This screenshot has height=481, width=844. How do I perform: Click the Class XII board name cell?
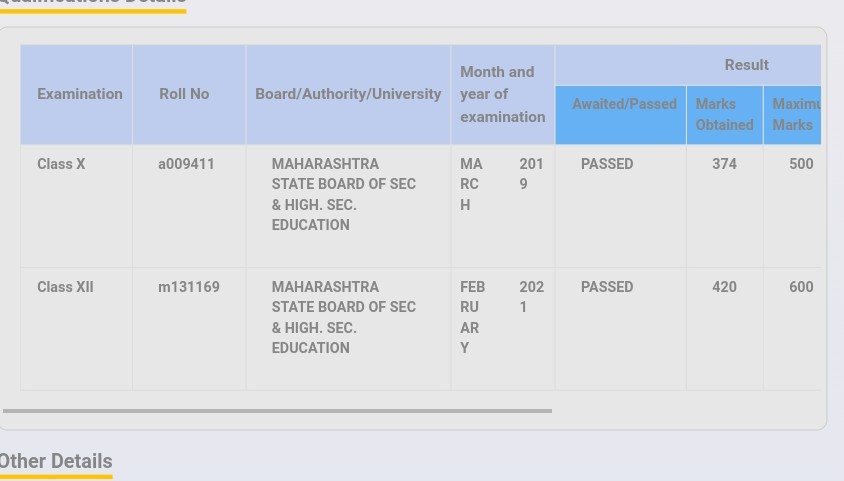[343, 317]
